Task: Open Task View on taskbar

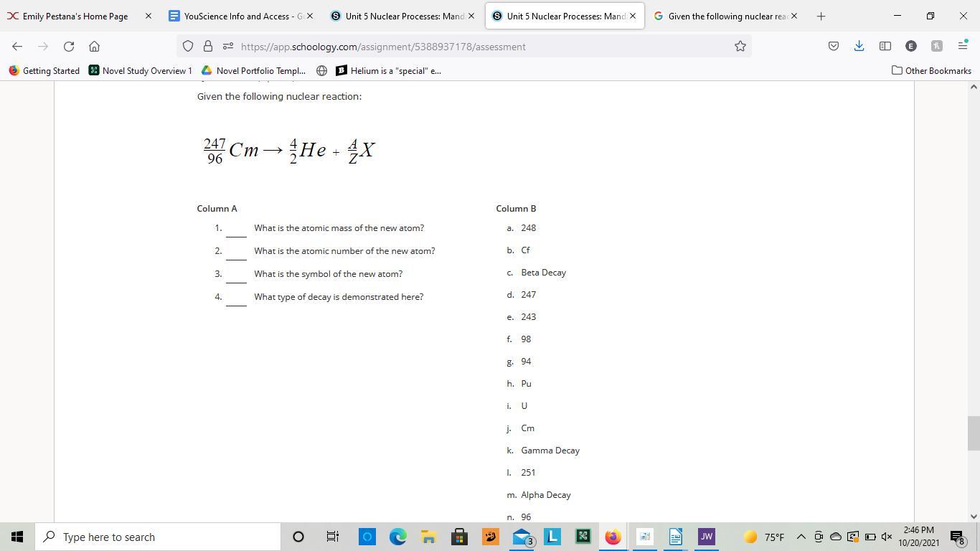Action: click(332, 537)
